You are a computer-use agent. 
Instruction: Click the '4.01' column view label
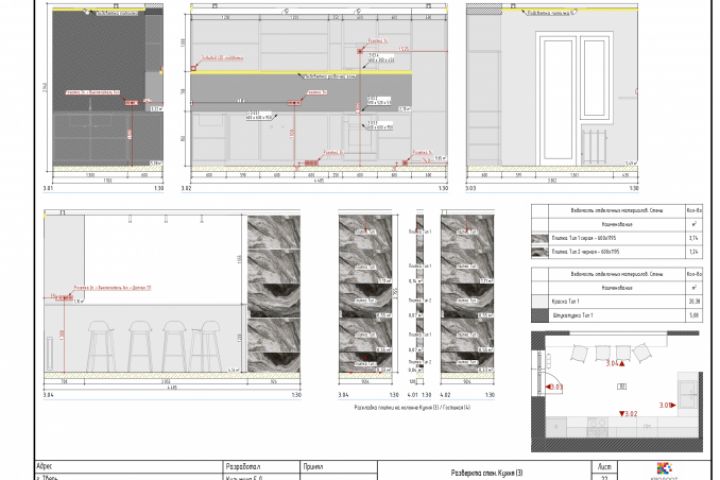pos(412,395)
